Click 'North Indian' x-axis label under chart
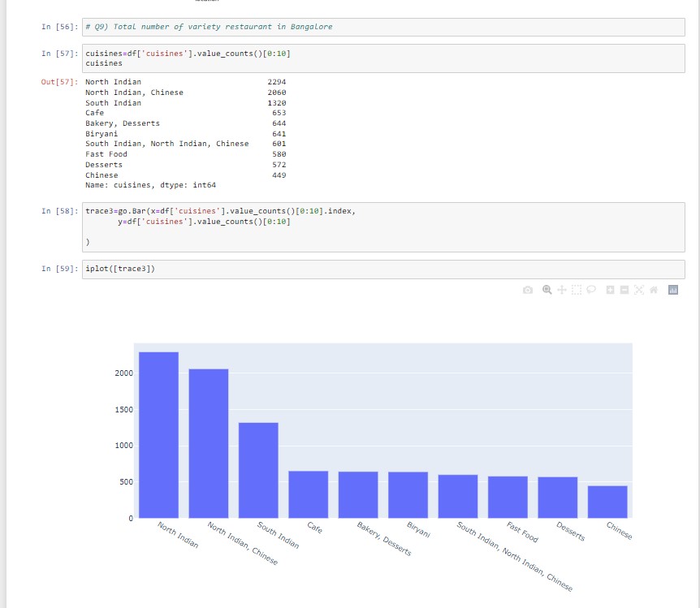The height and width of the screenshot is (608, 700). point(178,535)
